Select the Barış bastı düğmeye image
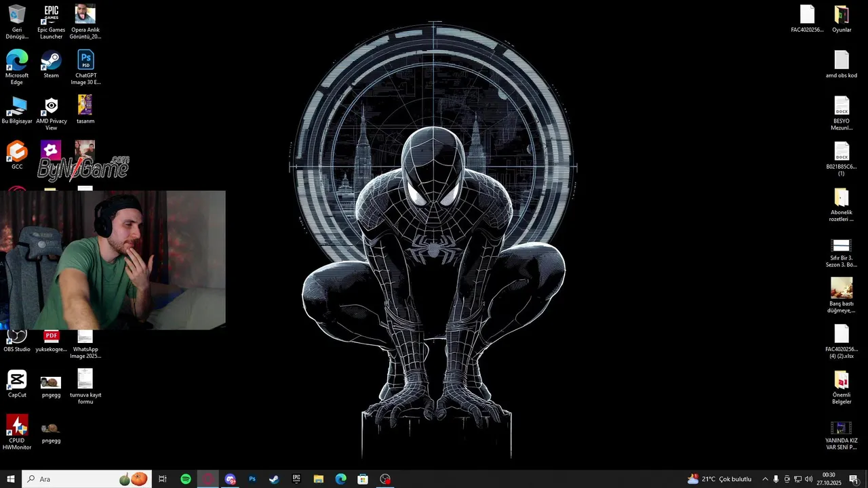The height and width of the screenshot is (488, 868). [x=842, y=296]
